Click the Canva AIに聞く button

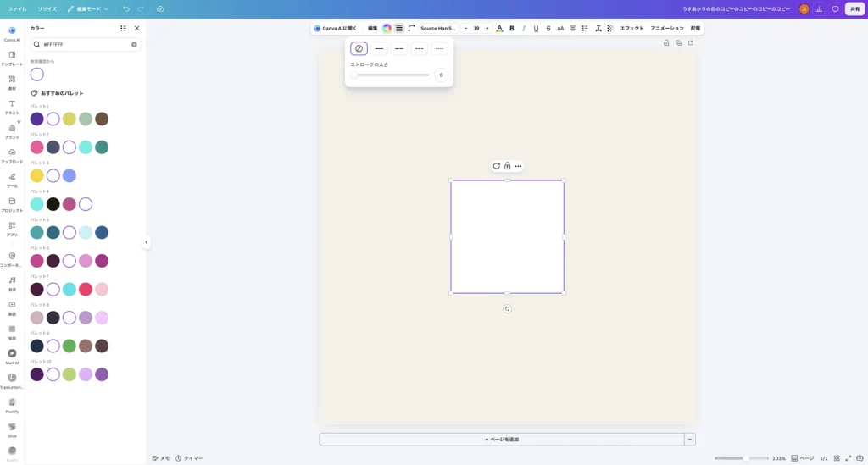coord(336,28)
